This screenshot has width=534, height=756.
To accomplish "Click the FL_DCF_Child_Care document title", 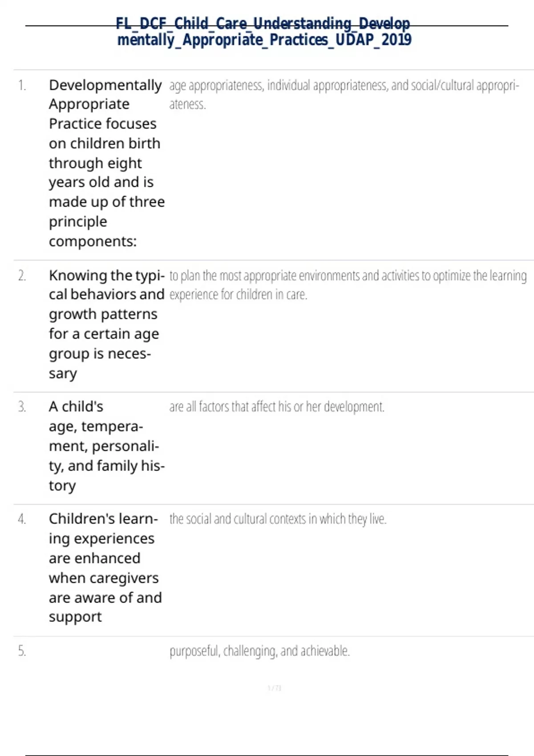I will (264, 32).
